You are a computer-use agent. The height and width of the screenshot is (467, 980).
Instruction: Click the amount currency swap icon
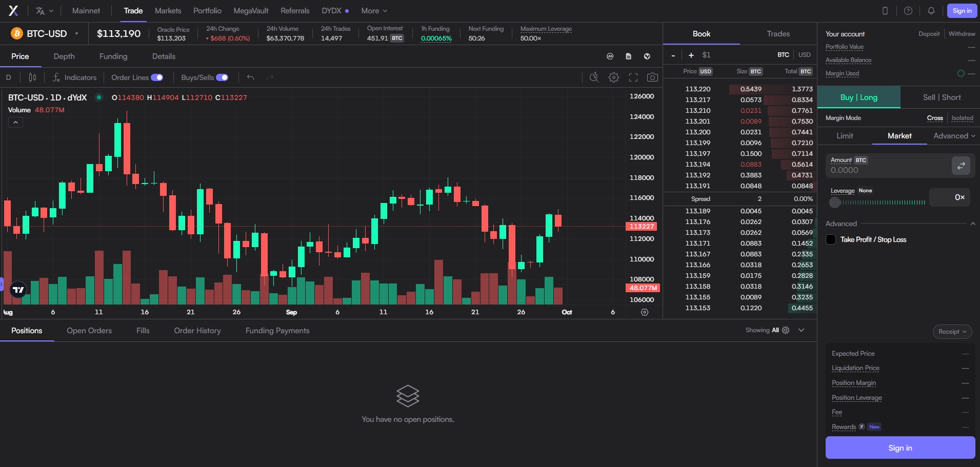[961, 166]
